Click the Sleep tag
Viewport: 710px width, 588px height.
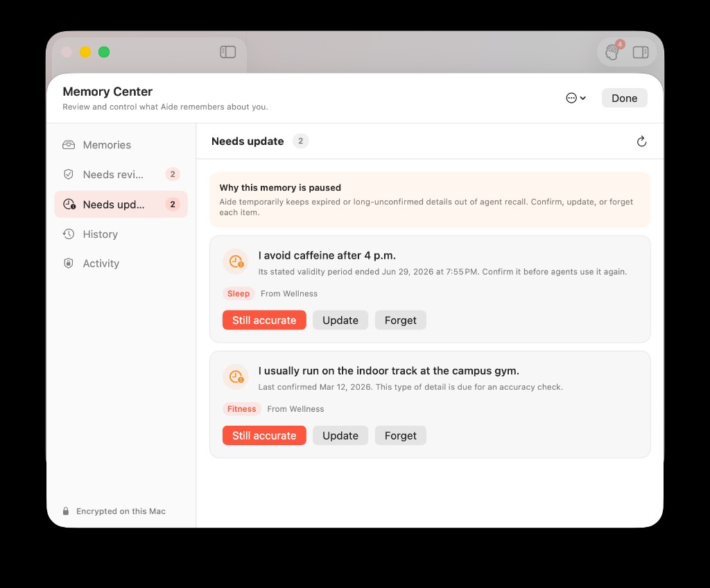(x=239, y=293)
